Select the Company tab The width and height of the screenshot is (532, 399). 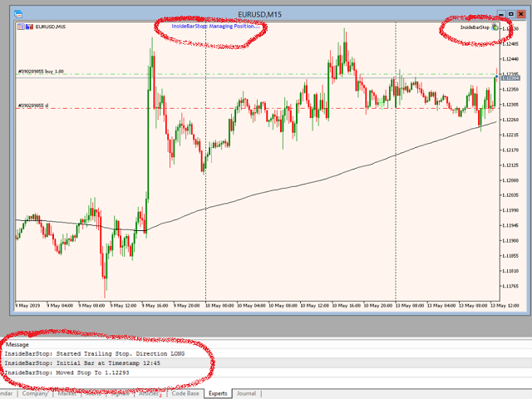coord(35,393)
